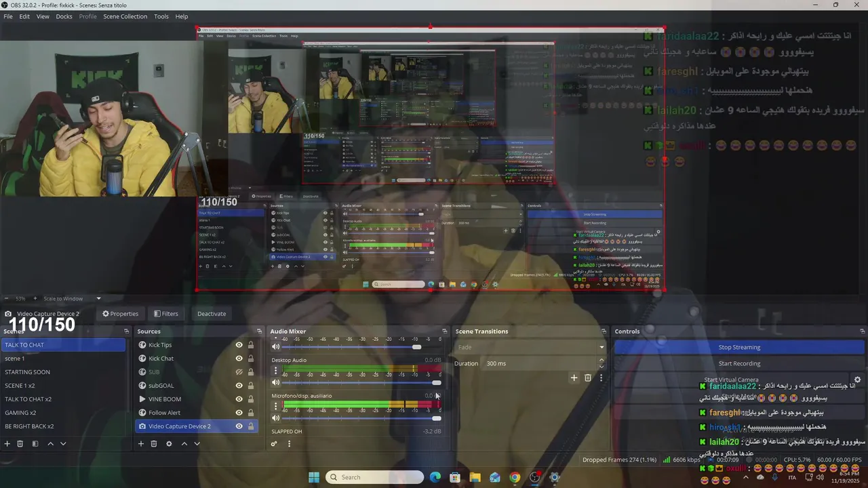Viewport: 868px width, 488px height.
Task: Click Deactivate button
Action: click(x=212, y=314)
